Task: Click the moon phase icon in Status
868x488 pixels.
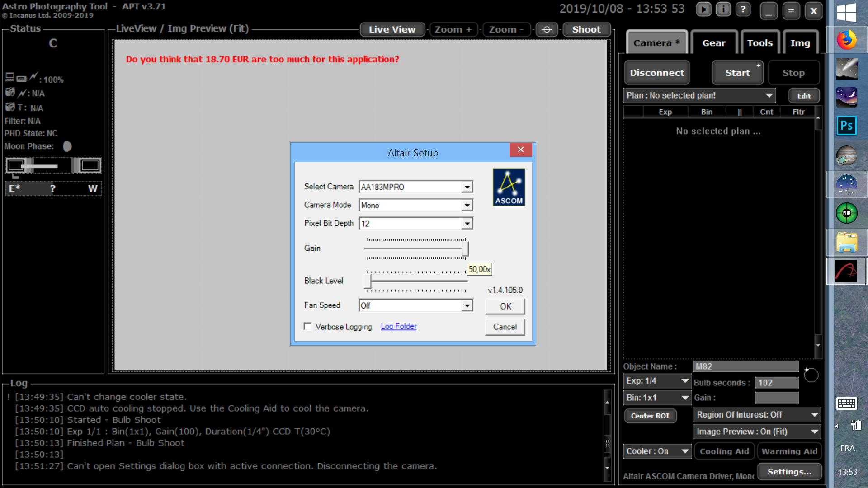Action: click(x=67, y=146)
